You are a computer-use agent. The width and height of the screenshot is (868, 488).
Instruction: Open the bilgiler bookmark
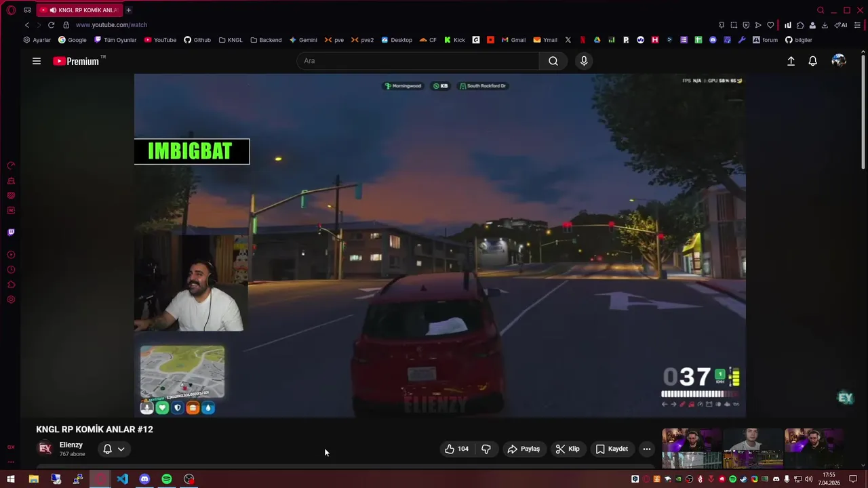798,40
